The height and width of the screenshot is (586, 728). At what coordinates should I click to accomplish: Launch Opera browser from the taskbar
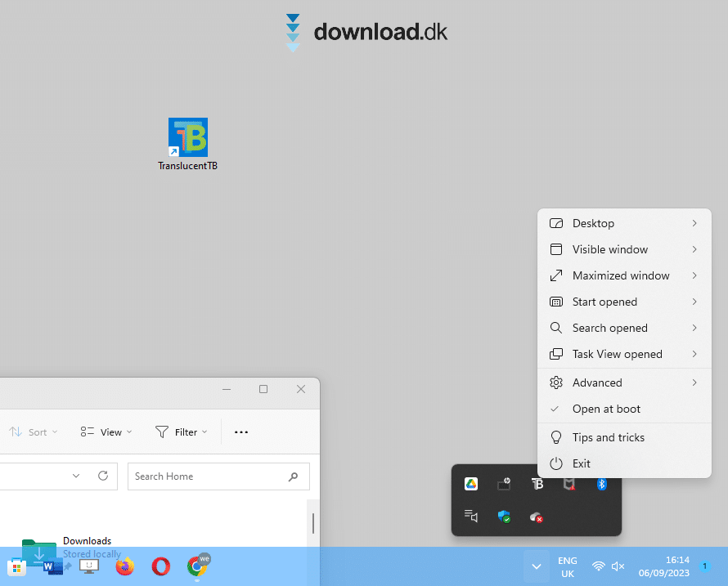pos(160,566)
